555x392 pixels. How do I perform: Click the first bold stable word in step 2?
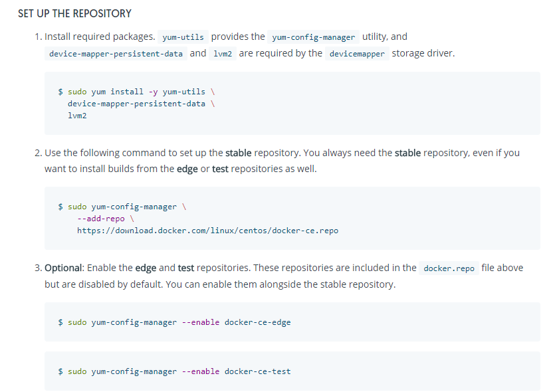(238, 153)
